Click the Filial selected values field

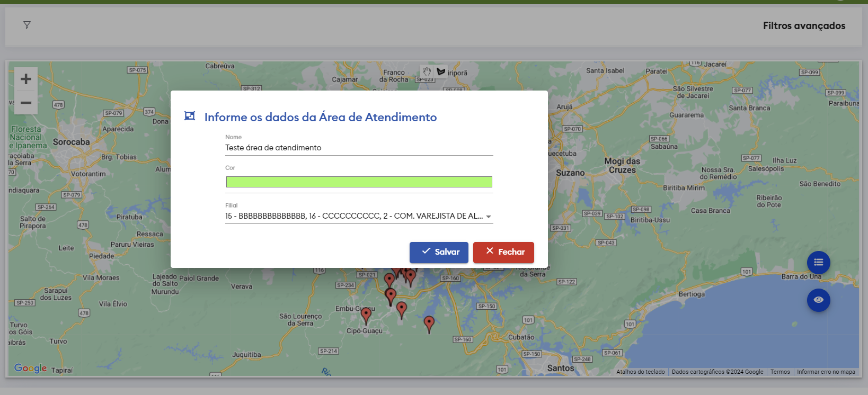point(353,216)
